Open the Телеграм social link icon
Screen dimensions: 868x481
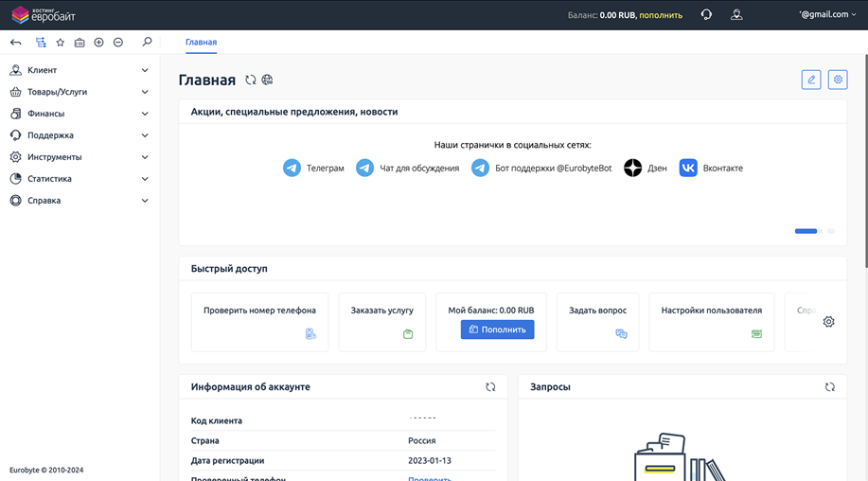pyautogui.click(x=292, y=168)
